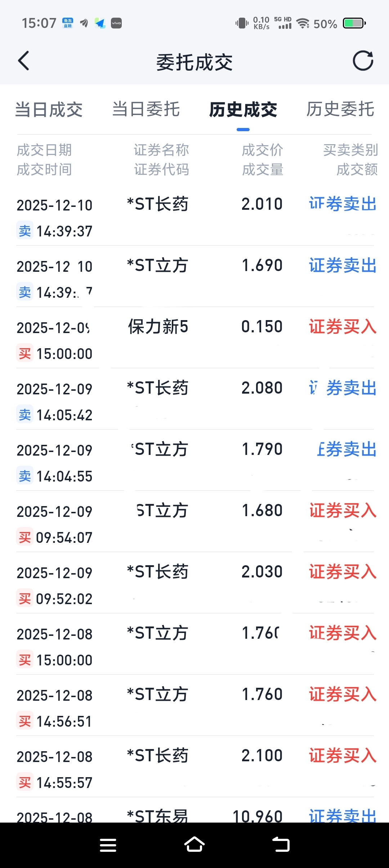
Task: Switch to 当日成交 tab
Action: 49,110
